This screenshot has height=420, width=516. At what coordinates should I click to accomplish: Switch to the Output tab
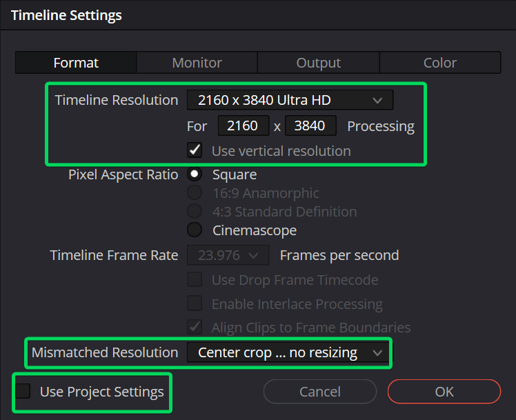point(318,63)
